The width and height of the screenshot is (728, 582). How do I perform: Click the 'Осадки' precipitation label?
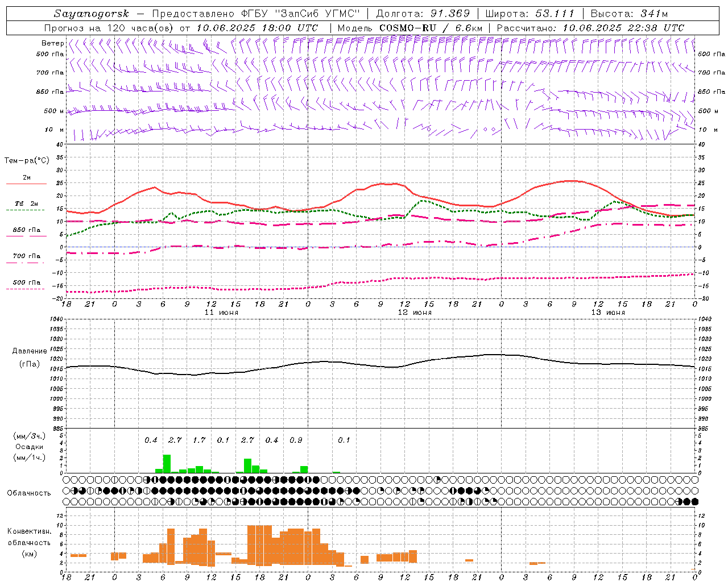point(29,447)
